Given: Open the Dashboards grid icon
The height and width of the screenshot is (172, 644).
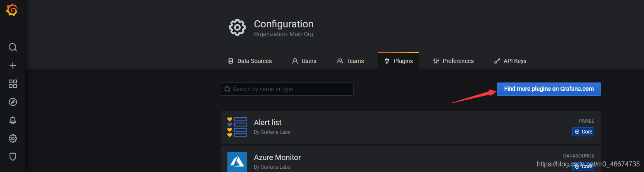Looking at the screenshot, I should (x=13, y=84).
